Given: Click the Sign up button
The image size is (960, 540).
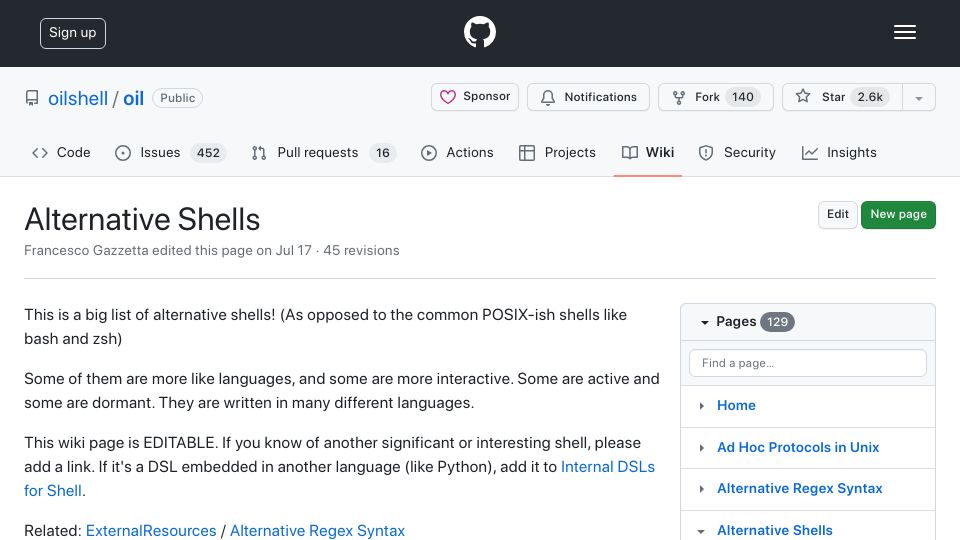Looking at the screenshot, I should point(73,33).
